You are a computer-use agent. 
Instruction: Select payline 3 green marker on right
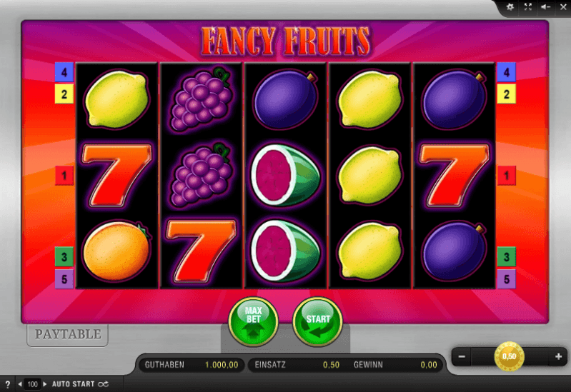point(507,256)
